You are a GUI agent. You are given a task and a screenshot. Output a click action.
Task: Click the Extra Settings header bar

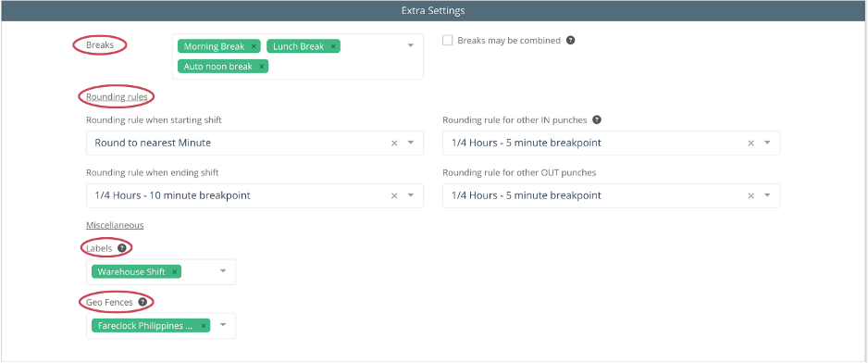click(x=433, y=10)
